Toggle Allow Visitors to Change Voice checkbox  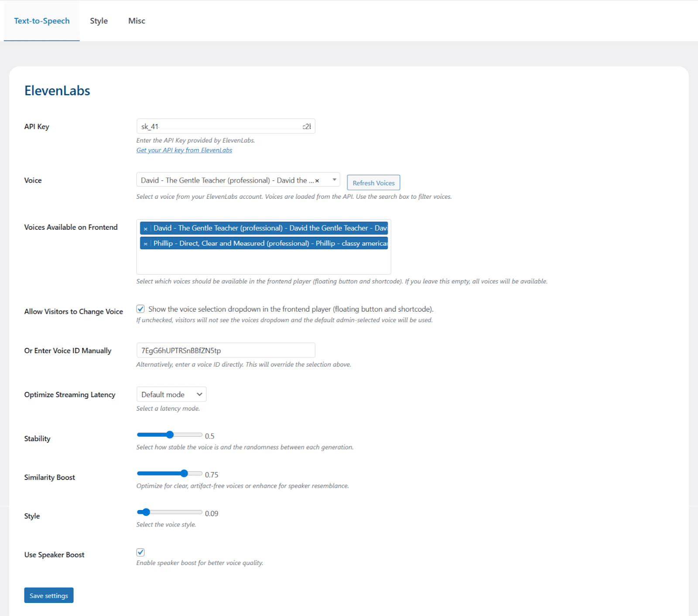pyautogui.click(x=140, y=309)
